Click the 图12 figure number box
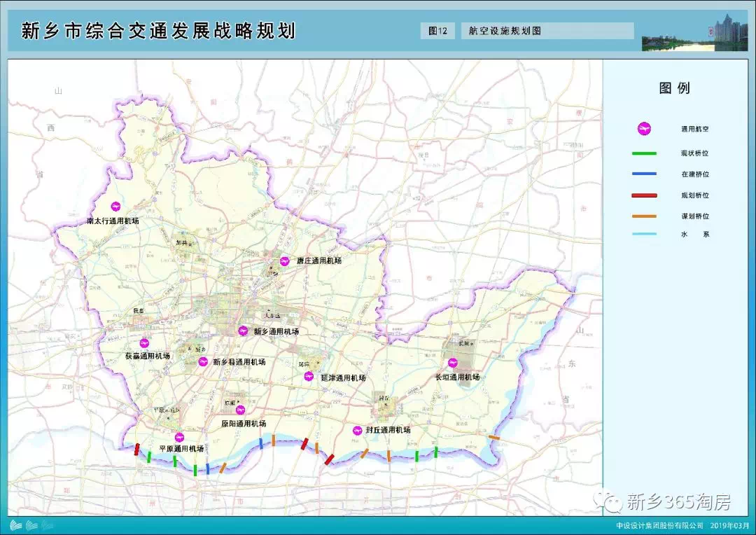The image size is (756, 535). (437, 31)
